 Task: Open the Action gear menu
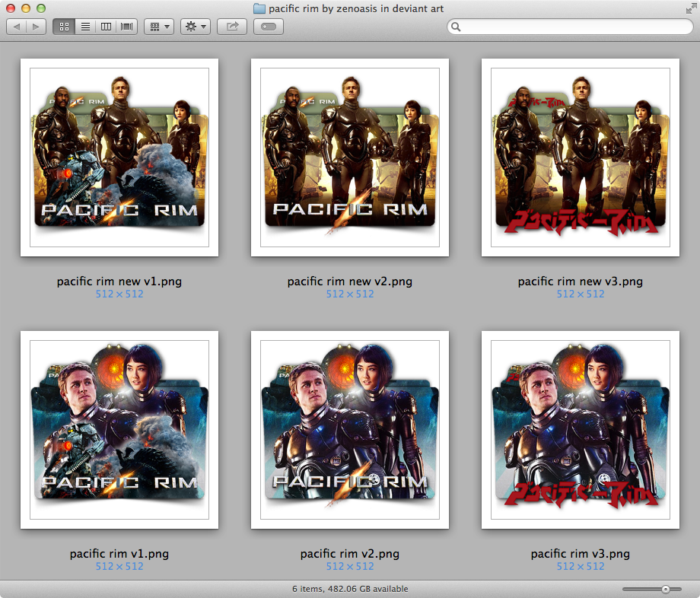(x=192, y=26)
